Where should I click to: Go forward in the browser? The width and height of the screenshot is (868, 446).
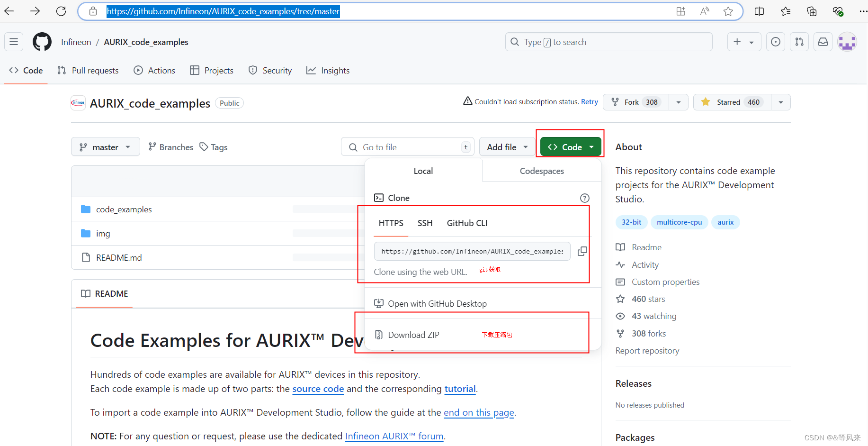pyautogui.click(x=35, y=11)
